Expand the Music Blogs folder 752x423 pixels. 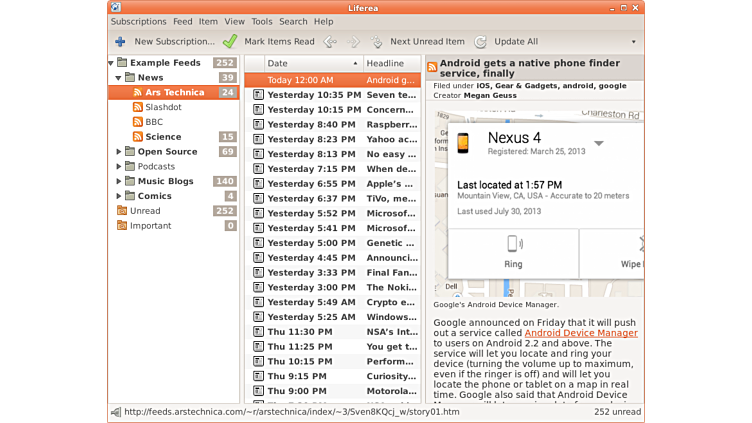click(119, 181)
